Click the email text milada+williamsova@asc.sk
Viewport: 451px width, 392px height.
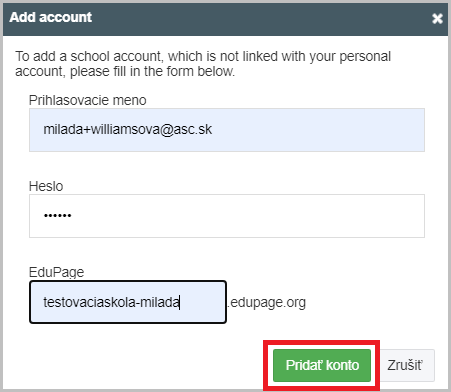[128, 129]
